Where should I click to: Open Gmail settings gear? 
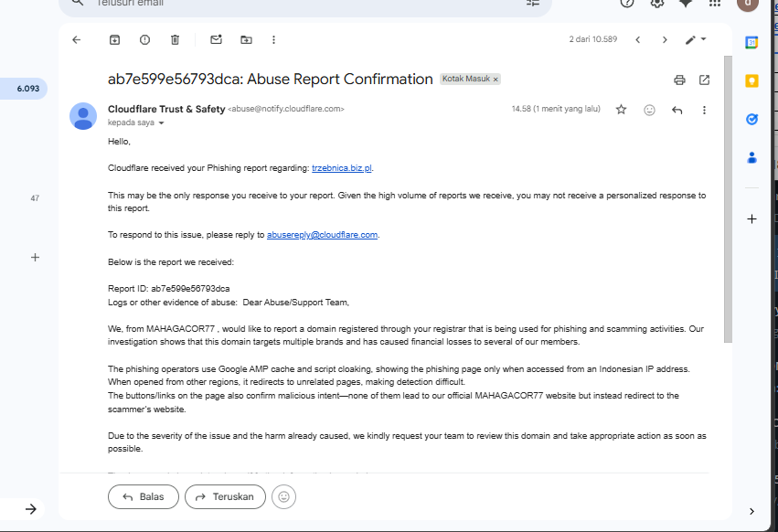click(657, 3)
